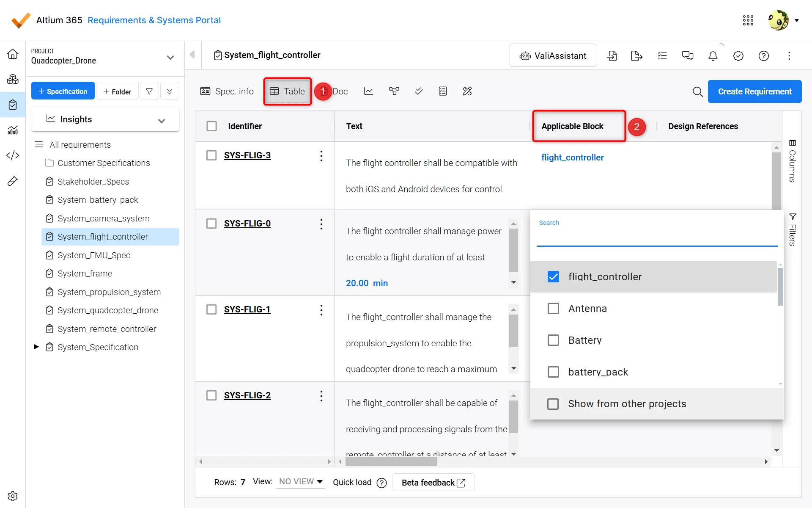The height and width of the screenshot is (508, 812).
Task: Expand the System_Specification tree node
Action: click(36, 347)
